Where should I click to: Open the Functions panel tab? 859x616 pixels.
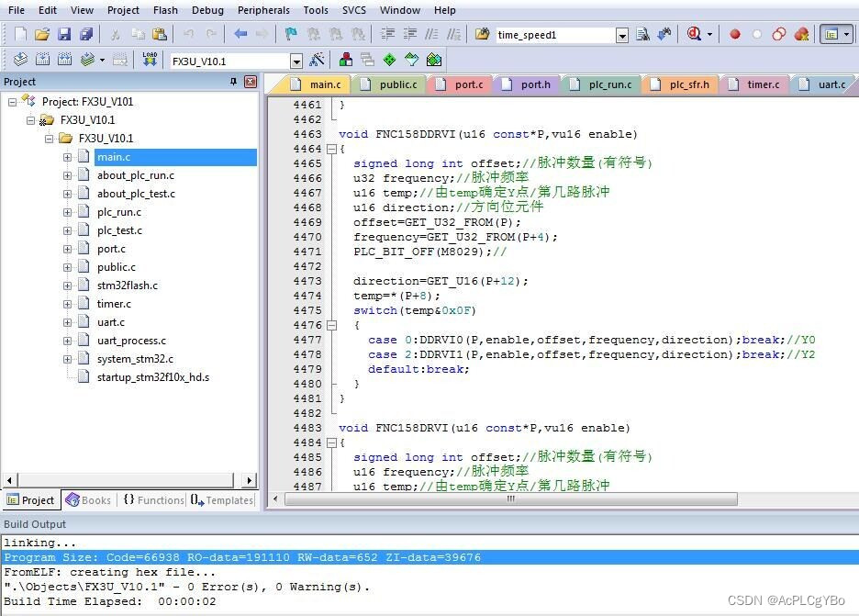click(x=154, y=499)
